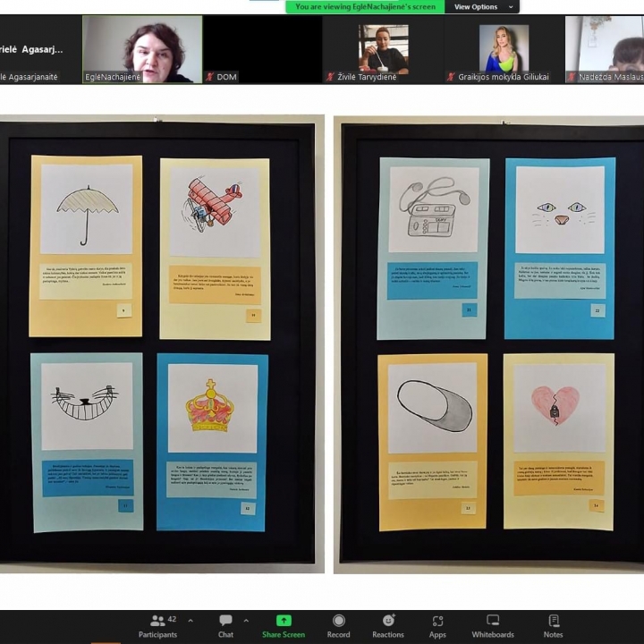Select Živilė Tarvydienė's video tile

click(x=383, y=49)
